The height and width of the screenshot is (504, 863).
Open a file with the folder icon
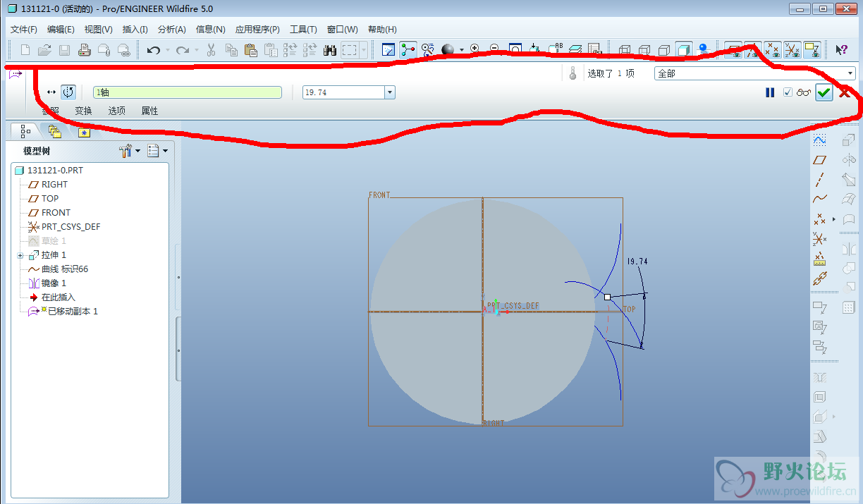(44, 50)
